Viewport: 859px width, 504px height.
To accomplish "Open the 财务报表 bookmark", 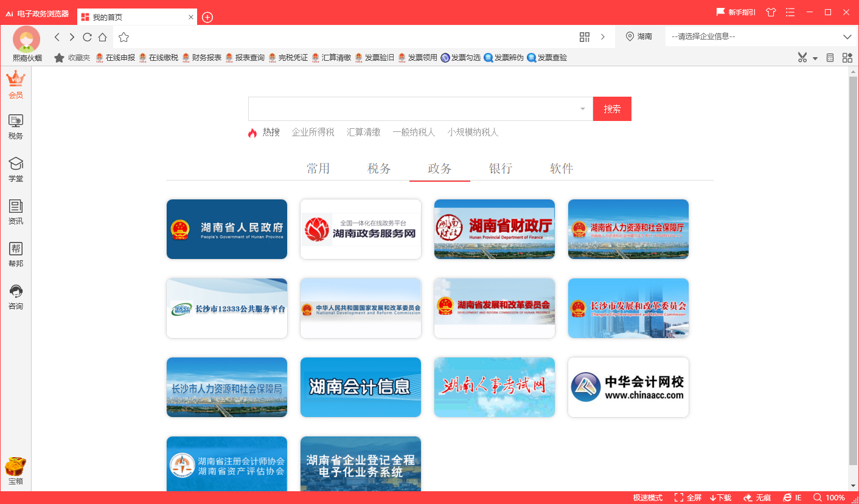I will click(x=201, y=58).
